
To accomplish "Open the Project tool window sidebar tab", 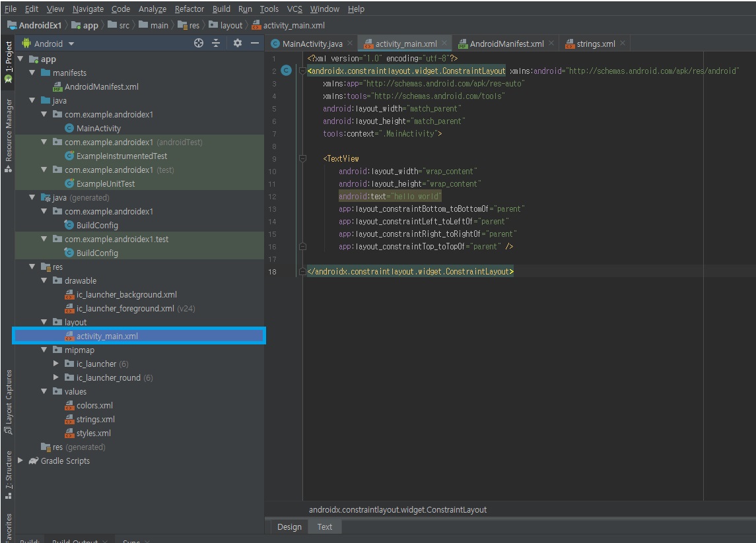I will [x=8, y=61].
